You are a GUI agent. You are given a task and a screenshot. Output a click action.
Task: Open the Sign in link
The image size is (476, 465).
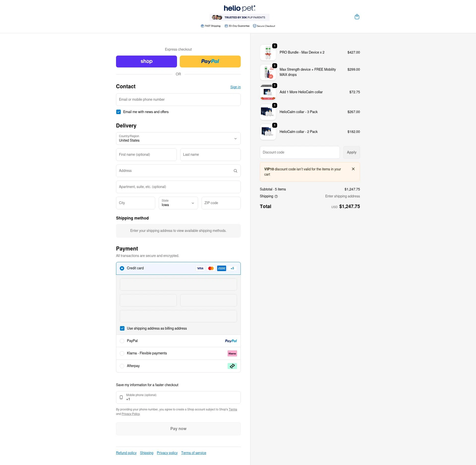click(235, 87)
